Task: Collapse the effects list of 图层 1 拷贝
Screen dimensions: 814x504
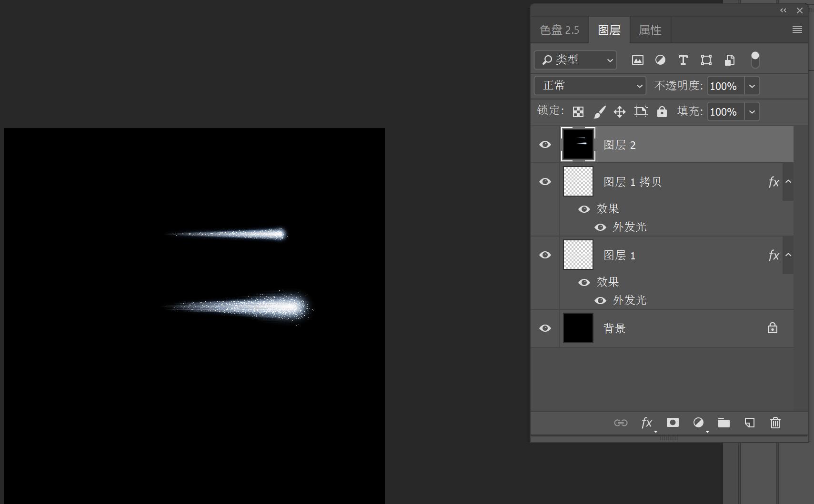Action: click(788, 182)
